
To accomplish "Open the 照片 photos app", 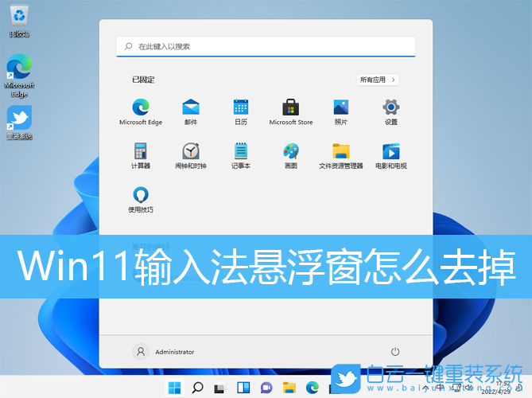I will point(341,111).
